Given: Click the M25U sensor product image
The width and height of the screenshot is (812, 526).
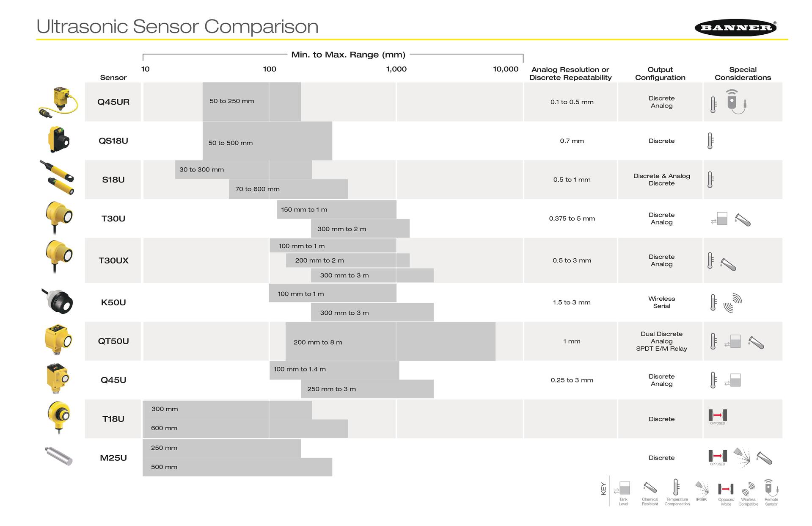Looking at the screenshot, I should 59,456.
